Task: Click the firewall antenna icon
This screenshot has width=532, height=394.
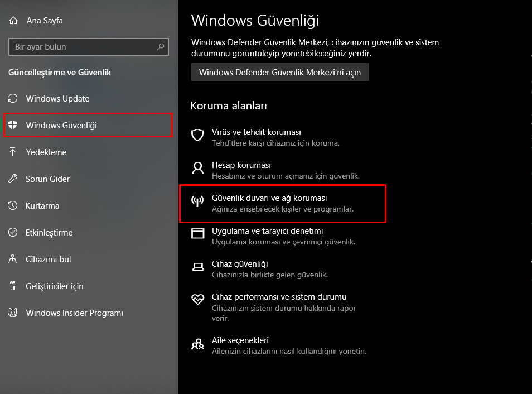Action: [x=197, y=201]
